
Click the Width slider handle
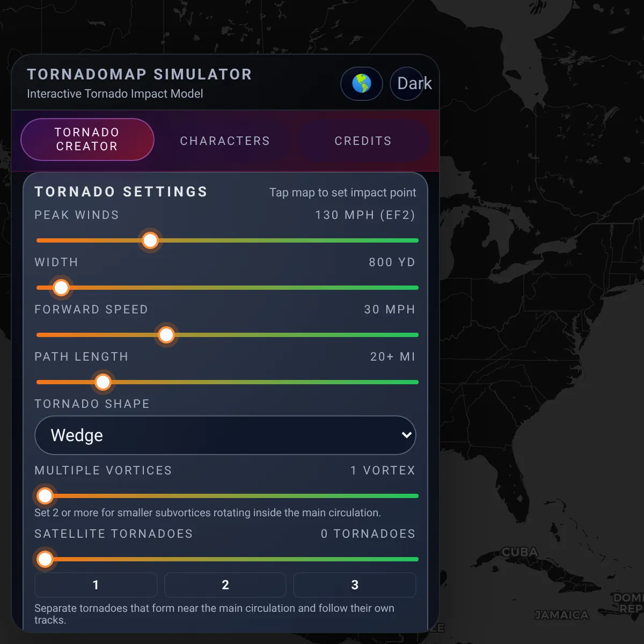point(61,288)
